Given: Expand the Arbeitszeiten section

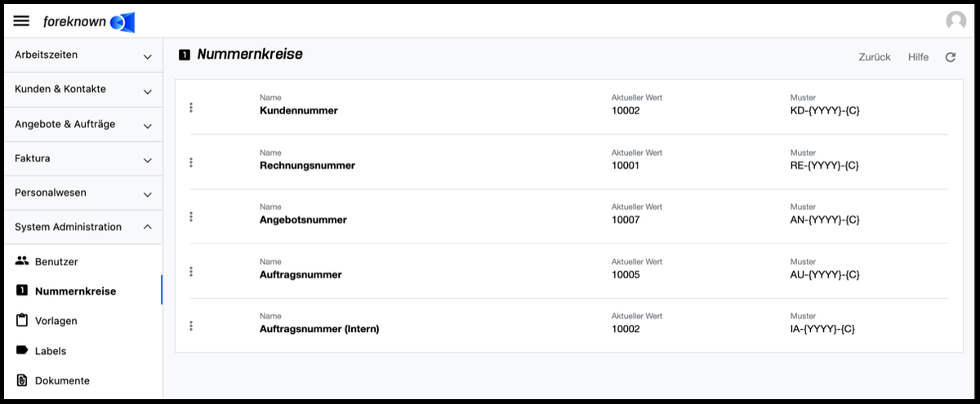Looking at the screenshot, I should click(x=82, y=55).
